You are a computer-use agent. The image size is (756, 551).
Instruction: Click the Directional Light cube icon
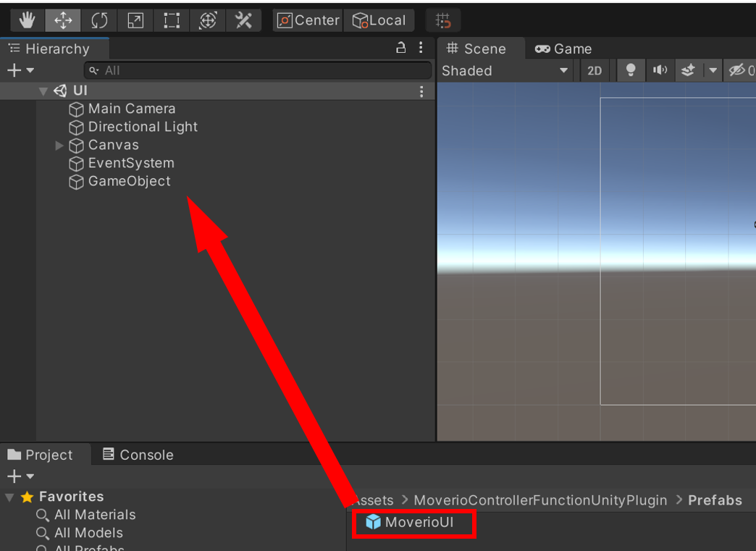[76, 127]
